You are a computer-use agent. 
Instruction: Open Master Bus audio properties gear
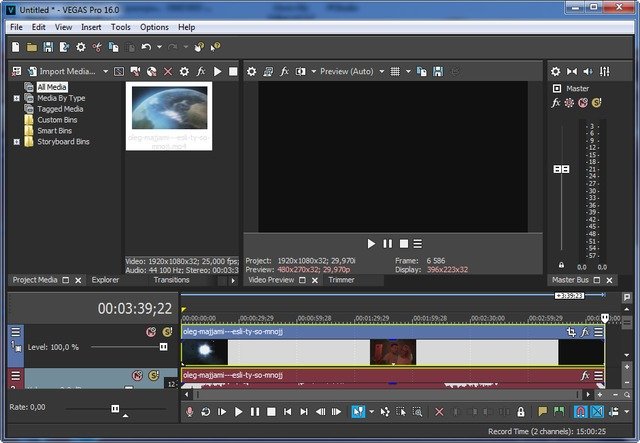tap(556, 72)
